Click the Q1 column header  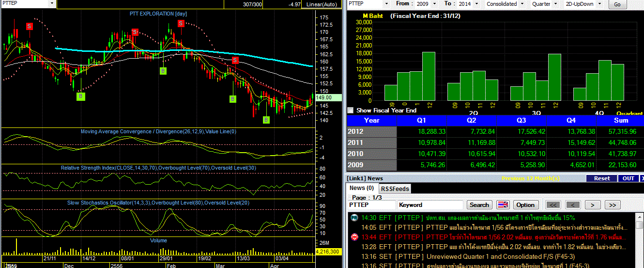[421, 120]
